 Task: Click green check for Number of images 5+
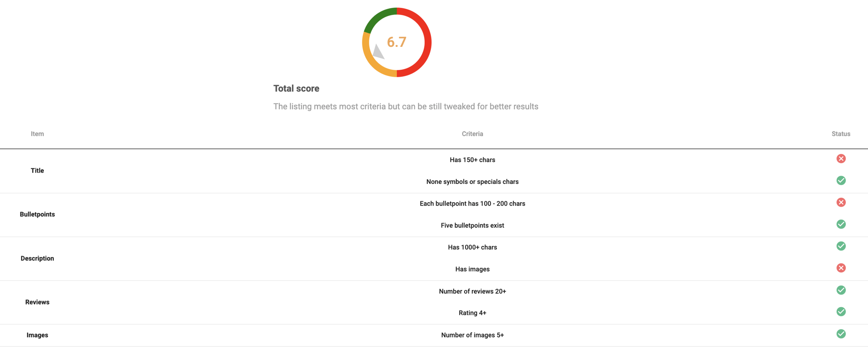pyautogui.click(x=841, y=334)
